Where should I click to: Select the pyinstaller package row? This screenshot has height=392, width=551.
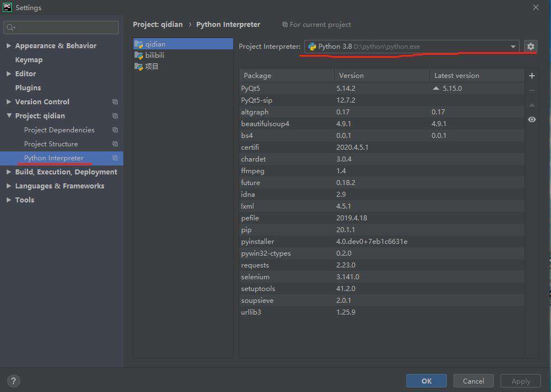tap(382, 242)
